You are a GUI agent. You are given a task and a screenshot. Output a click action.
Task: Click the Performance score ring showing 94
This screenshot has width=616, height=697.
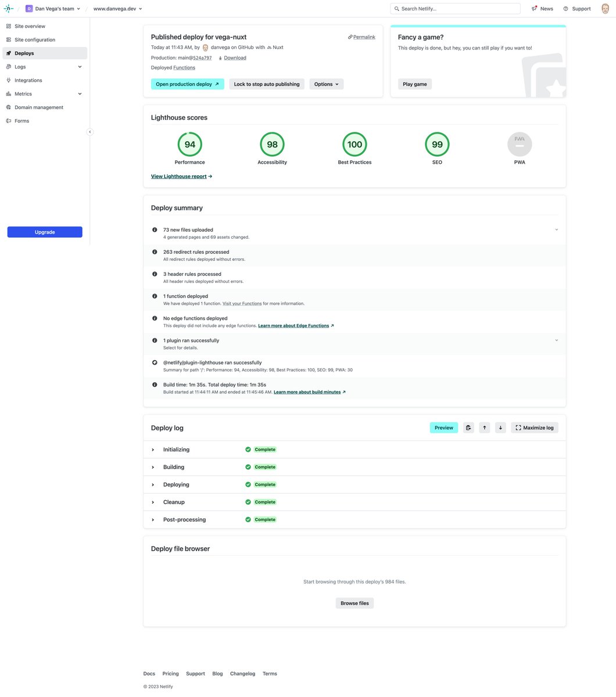tap(189, 144)
